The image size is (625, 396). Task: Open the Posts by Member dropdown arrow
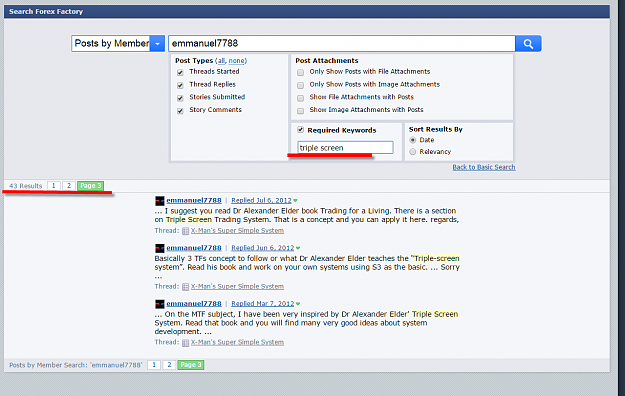pyautogui.click(x=157, y=43)
